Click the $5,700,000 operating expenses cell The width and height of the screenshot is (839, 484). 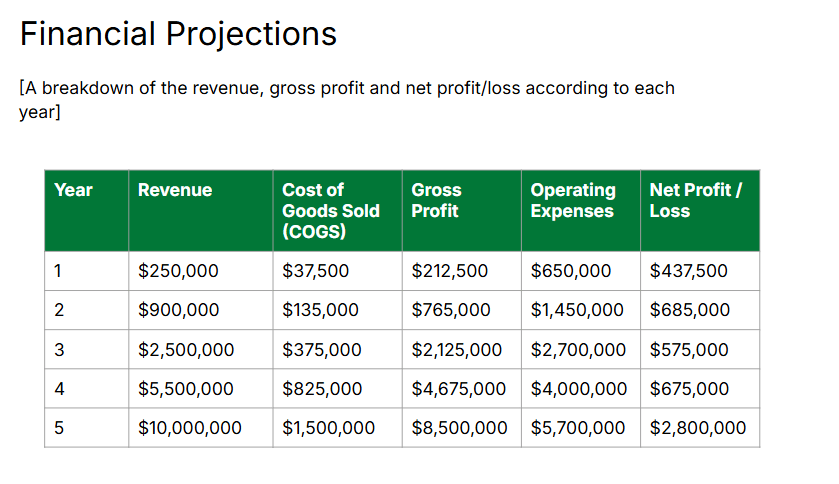(x=578, y=428)
